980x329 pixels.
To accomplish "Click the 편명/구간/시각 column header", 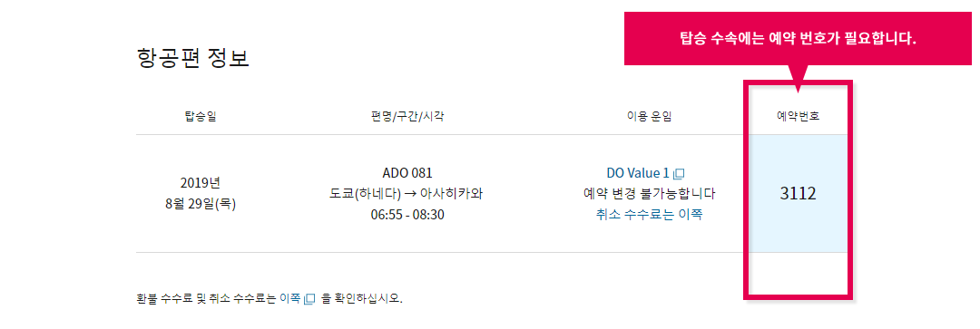I will (x=407, y=116).
